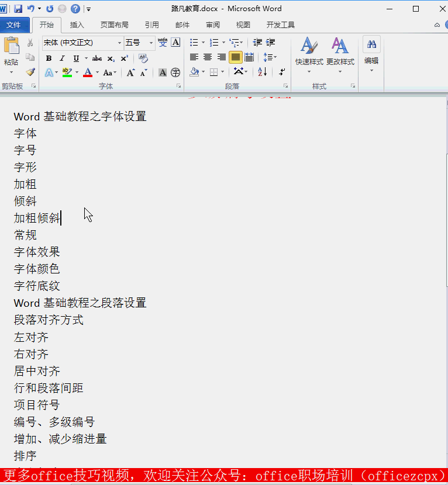The image size is (448, 485).
Task: Cut selection with the scissors icon
Action: click(30, 43)
